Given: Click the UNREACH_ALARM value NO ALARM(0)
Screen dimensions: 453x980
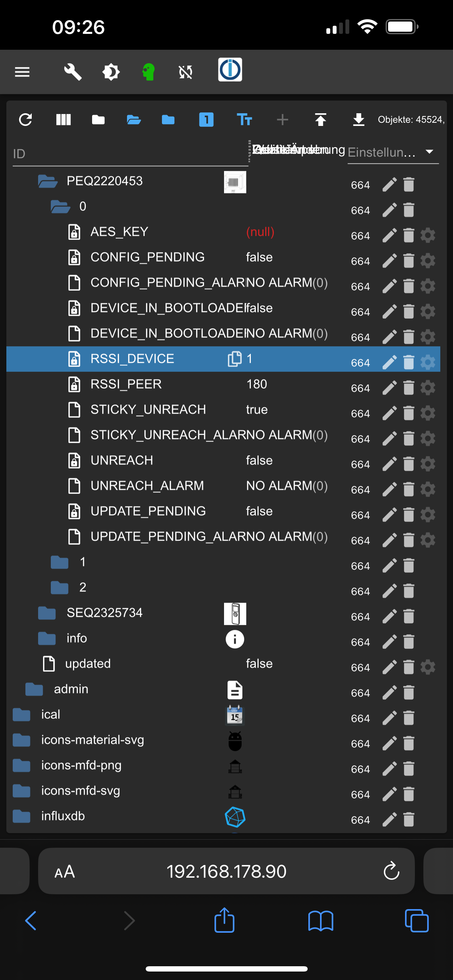Looking at the screenshot, I should tap(287, 486).
